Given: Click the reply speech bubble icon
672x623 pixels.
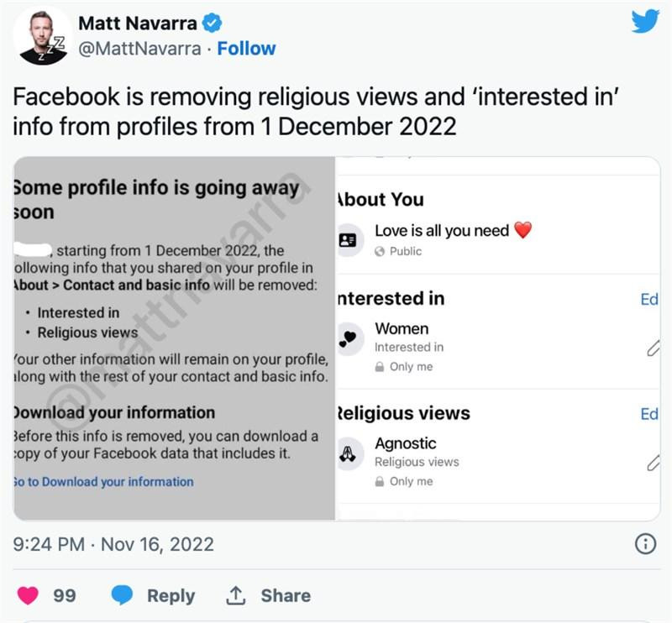Looking at the screenshot, I should pos(123,595).
